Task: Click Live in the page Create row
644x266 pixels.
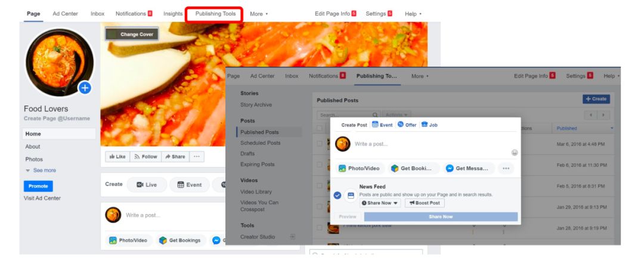Action: [147, 185]
